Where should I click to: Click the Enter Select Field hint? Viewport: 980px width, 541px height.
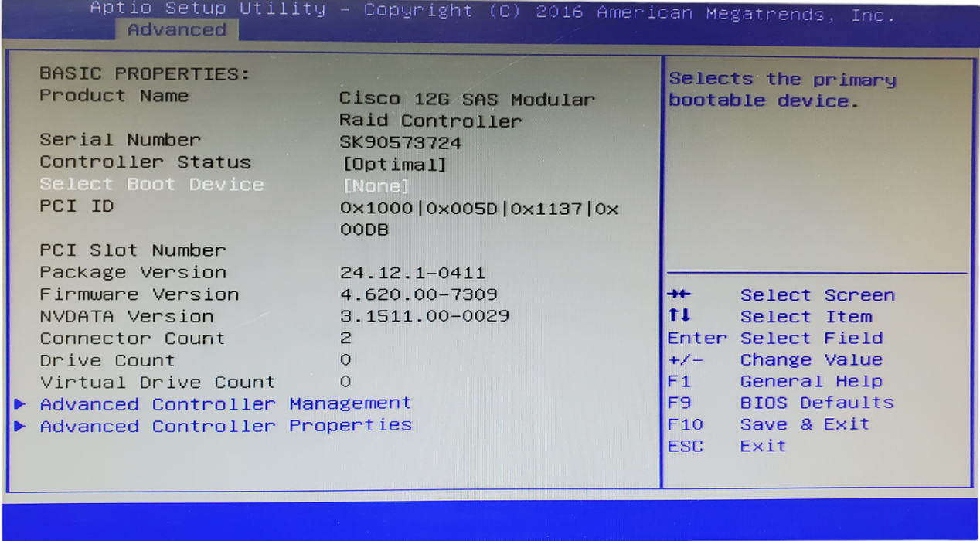775,338
